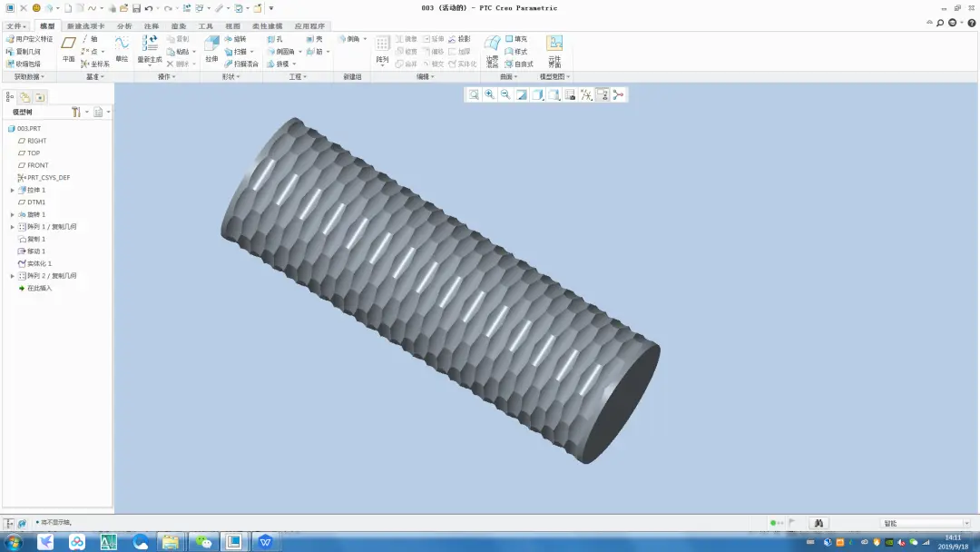The height and width of the screenshot is (552, 980).
Task: Open the selection filter 智能 combo box
Action: pyautogui.click(x=925, y=523)
